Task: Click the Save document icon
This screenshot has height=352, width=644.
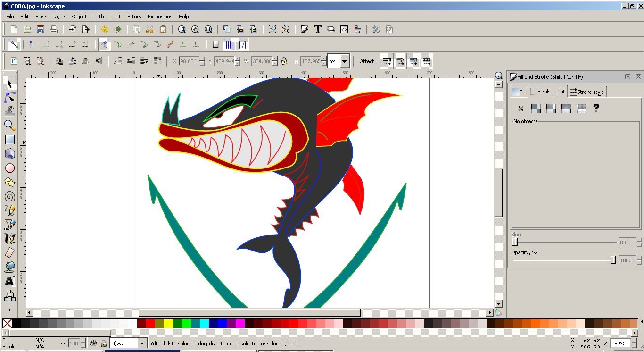Action: [x=41, y=29]
